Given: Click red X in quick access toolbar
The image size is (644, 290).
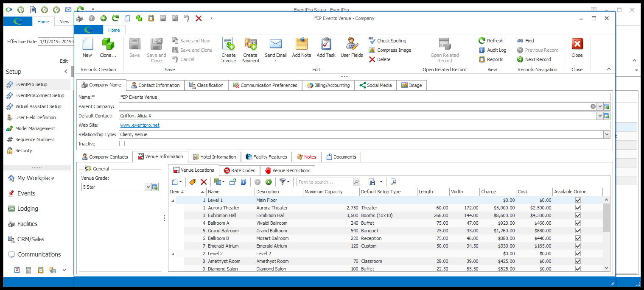Looking at the screenshot, I should tap(199, 18).
